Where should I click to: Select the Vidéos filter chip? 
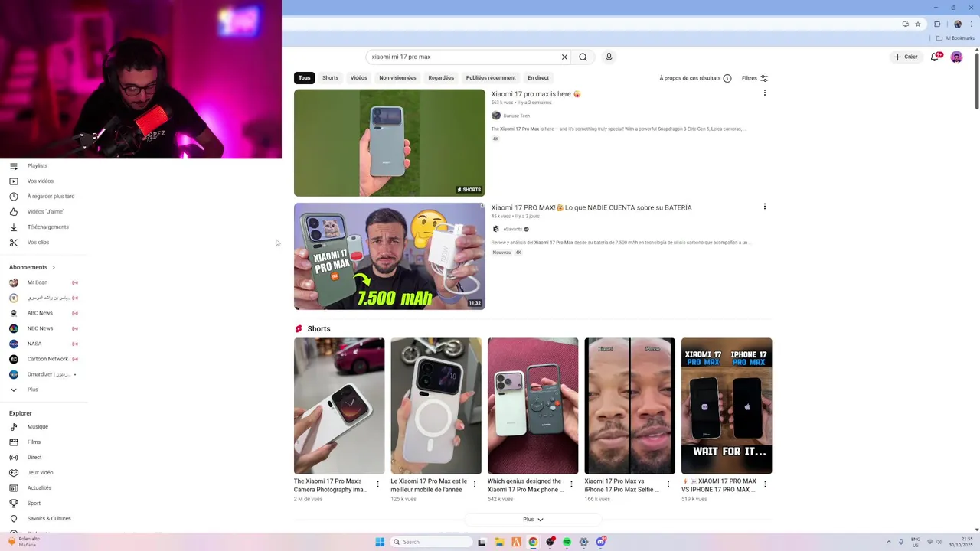coord(359,77)
